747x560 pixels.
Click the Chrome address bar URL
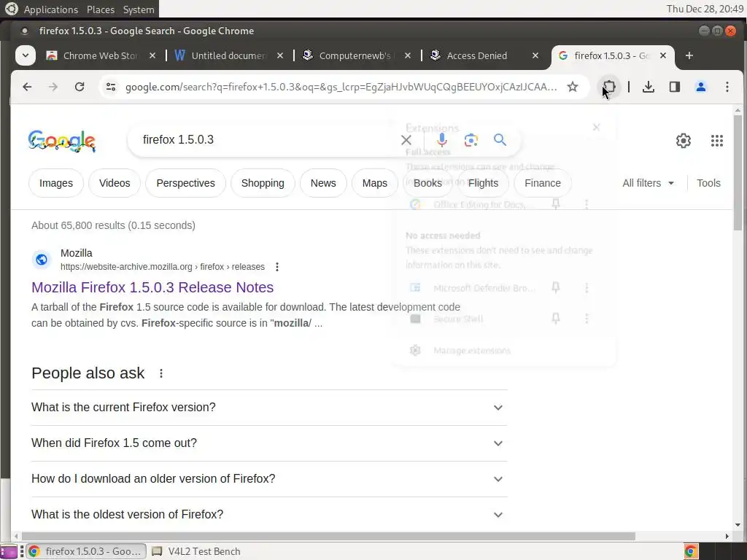[341, 87]
